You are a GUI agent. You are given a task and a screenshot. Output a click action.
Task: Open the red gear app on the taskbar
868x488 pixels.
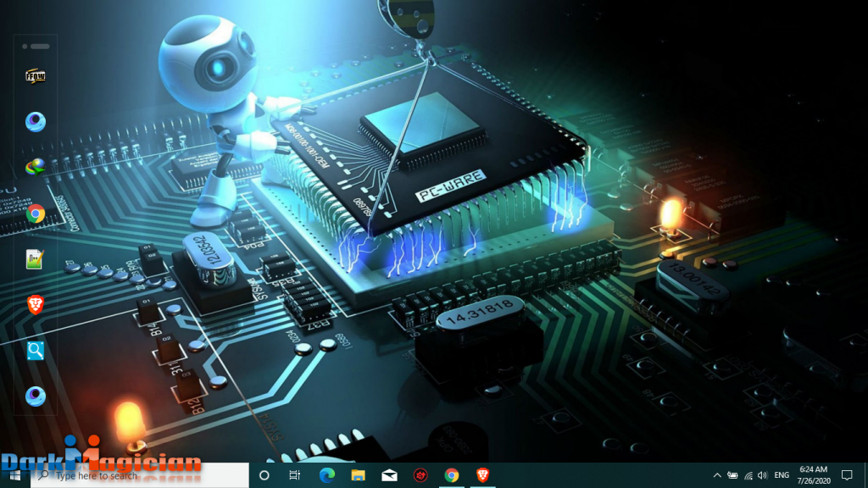pos(420,475)
